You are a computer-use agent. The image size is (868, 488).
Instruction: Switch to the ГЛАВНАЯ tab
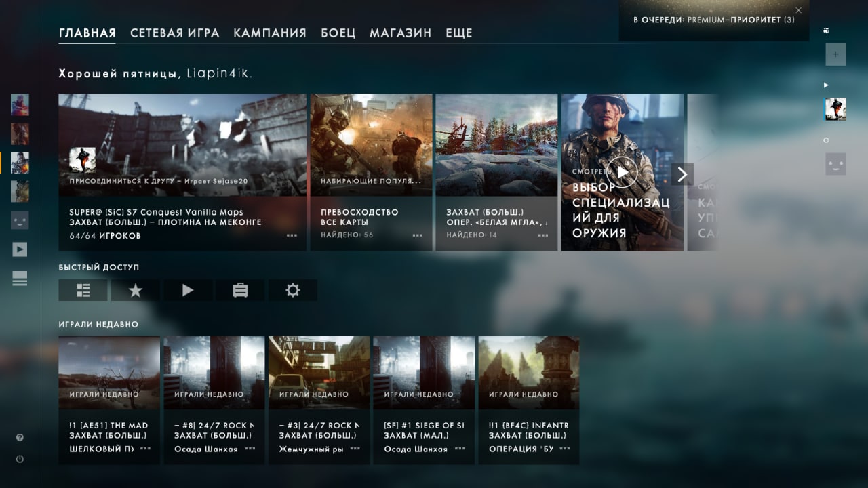point(87,33)
